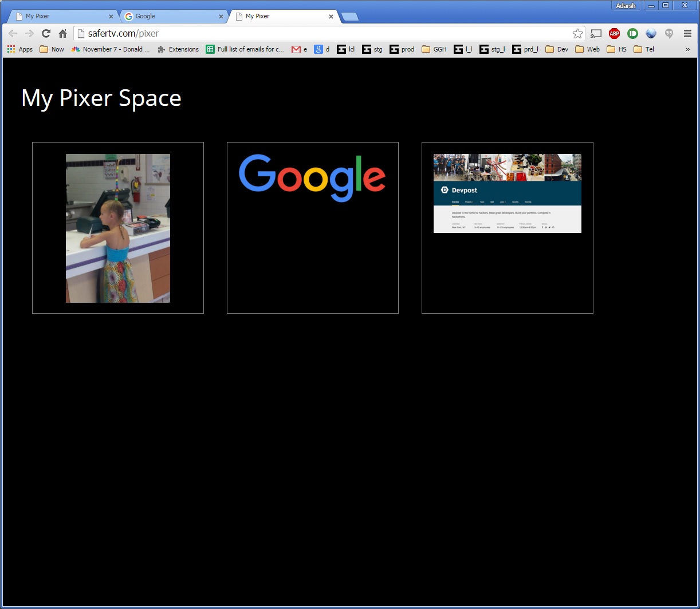Click the green circular extension icon
Screen dimensions: 700x609
(x=632, y=34)
